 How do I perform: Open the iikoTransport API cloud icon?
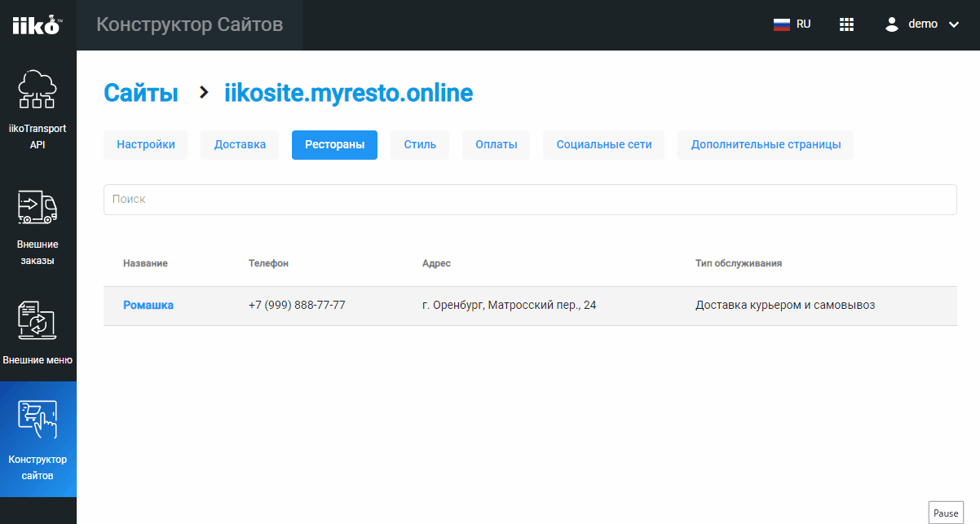(x=38, y=90)
